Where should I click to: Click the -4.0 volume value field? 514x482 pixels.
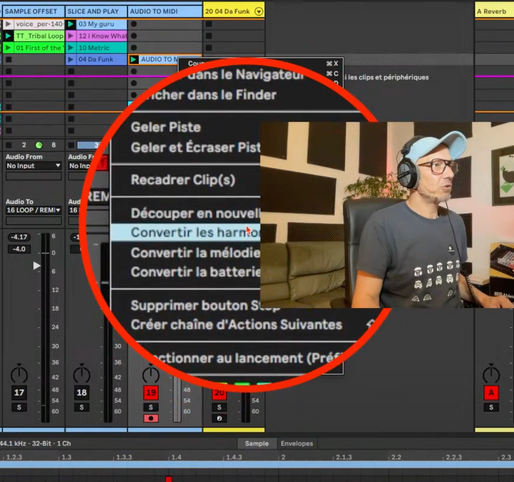(19, 249)
